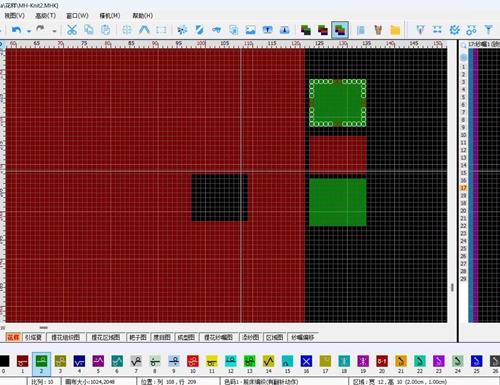This screenshot has width=500, height=385.
Task: Select the scissors cut tool
Action: 72,30
